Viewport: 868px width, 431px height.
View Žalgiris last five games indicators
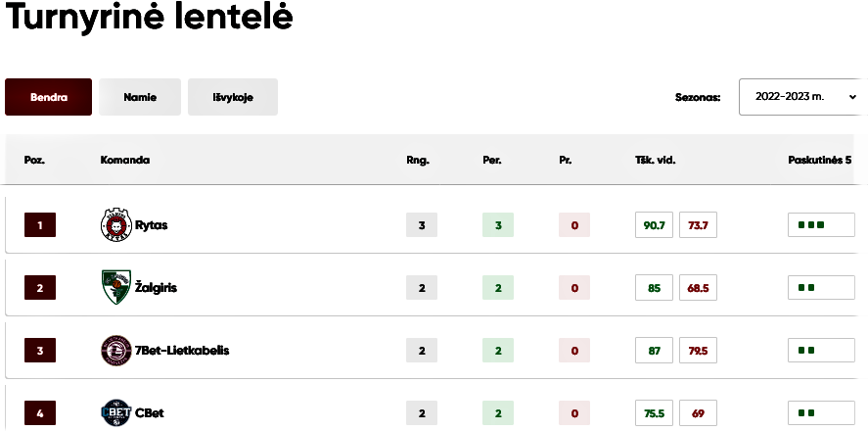click(821, 288)
